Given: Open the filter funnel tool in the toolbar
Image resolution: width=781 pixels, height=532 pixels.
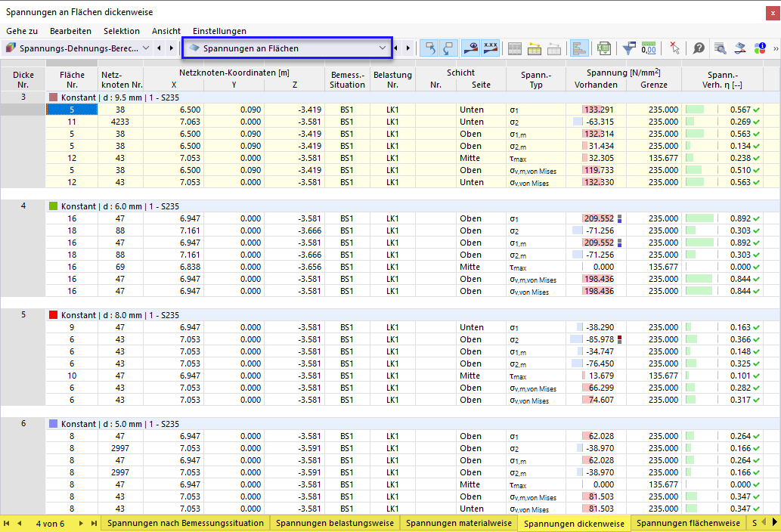Looking at the screenshot, I should [629, 48].
